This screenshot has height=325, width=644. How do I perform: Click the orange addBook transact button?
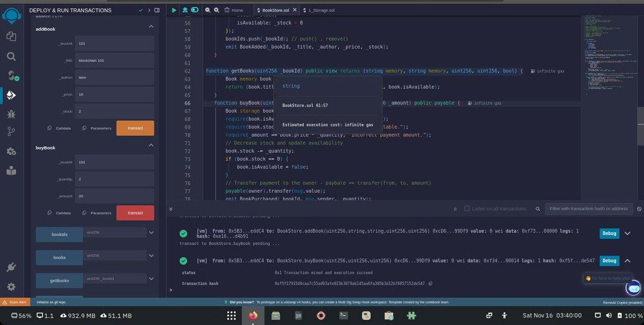(135, 128)
